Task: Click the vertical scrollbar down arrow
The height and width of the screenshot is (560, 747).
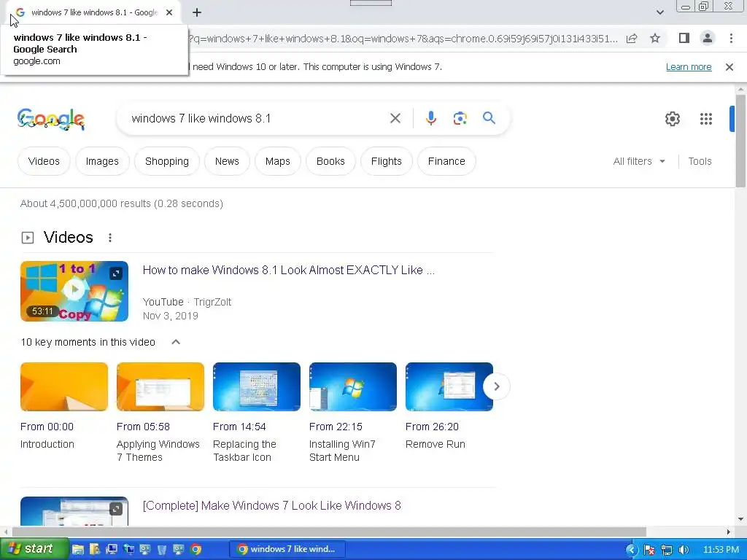Action: point(740,519)
